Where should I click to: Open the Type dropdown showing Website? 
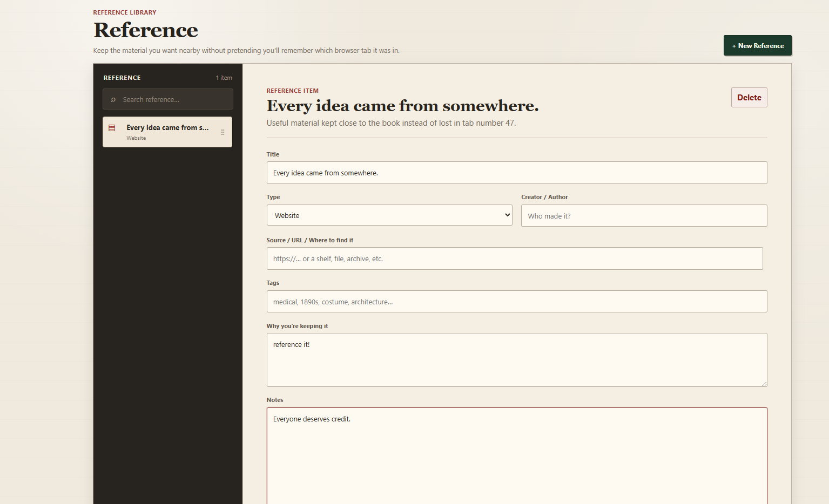pyautogui.click(x=389, y=215)
